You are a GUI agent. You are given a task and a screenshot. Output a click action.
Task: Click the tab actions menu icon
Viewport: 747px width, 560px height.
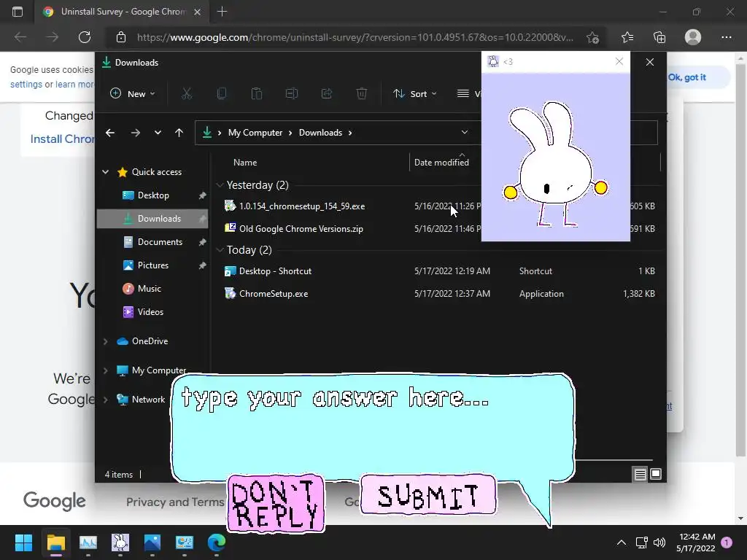[18, 12]
